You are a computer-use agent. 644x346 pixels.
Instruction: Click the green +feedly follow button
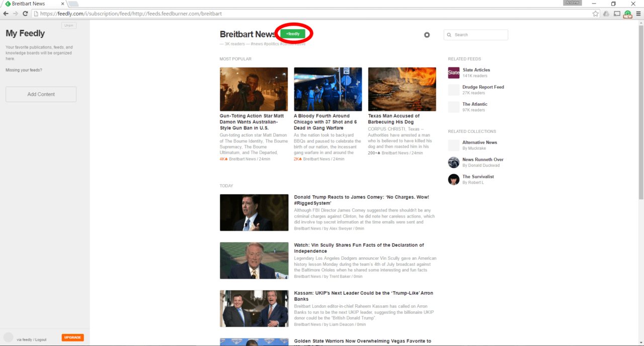tap(292, 34)
